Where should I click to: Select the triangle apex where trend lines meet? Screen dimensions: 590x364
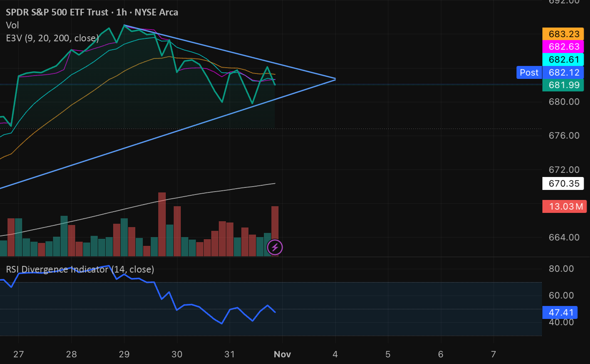335,78
